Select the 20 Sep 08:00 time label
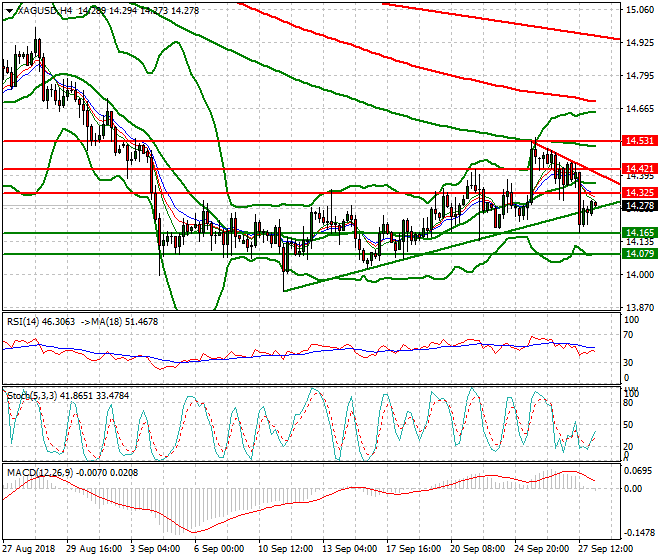 477,549
